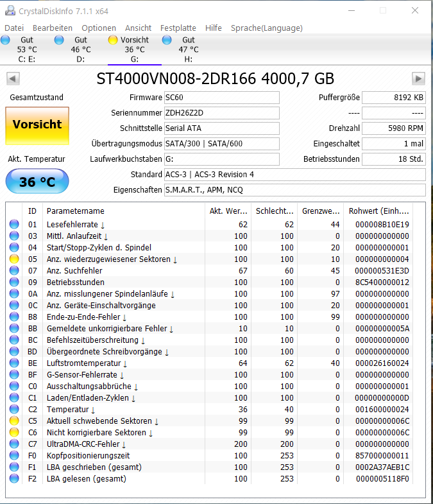433x504 pixels.
Task: Select the Übergeordnete Schreibvorgänge row
Action: click(210, 351)
